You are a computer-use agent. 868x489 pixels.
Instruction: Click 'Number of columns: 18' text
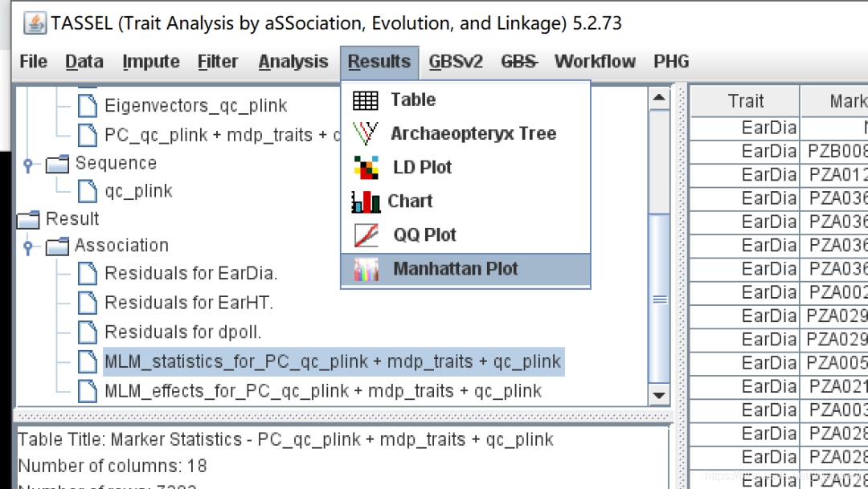tap(113, 466)
